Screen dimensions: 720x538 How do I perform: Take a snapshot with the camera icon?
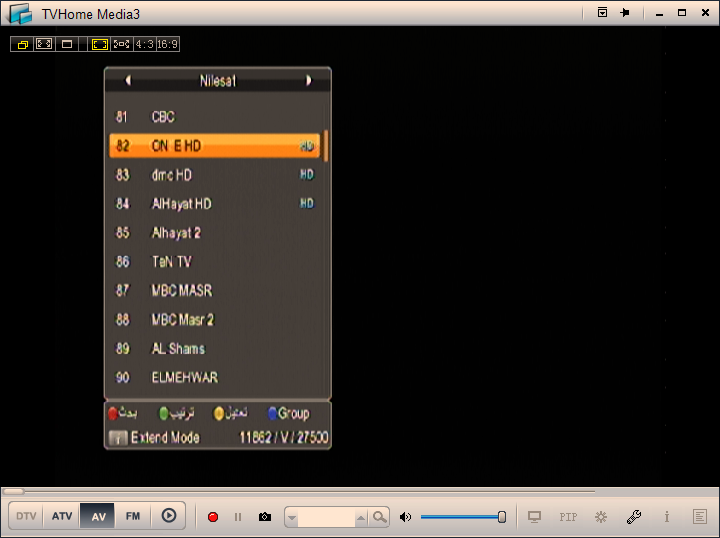(x=264, y=517)
